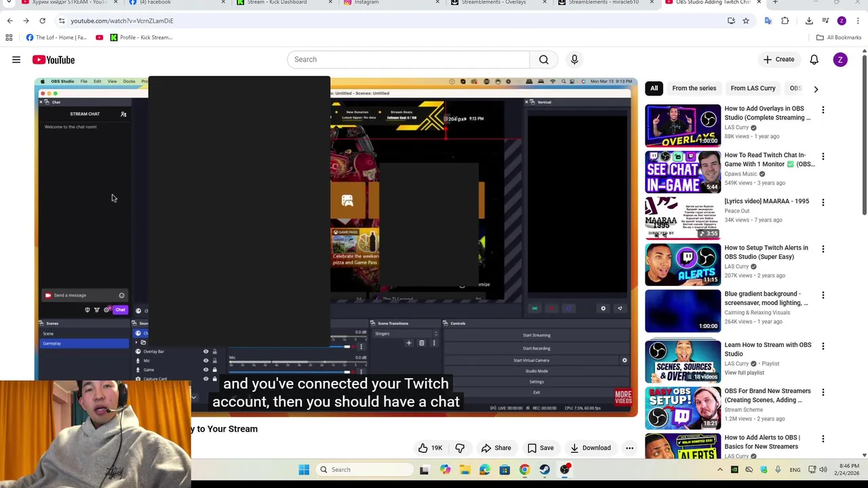The height and width of the screenshot is (488, 868).
Task: Open the Blue gradient background thumbnail
Action: (683, 311)
